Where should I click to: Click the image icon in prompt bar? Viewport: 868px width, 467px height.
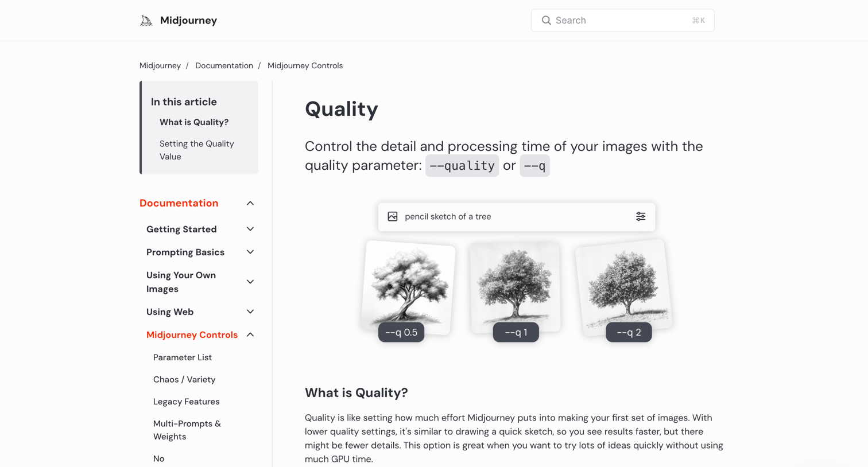tap(393, 216)
